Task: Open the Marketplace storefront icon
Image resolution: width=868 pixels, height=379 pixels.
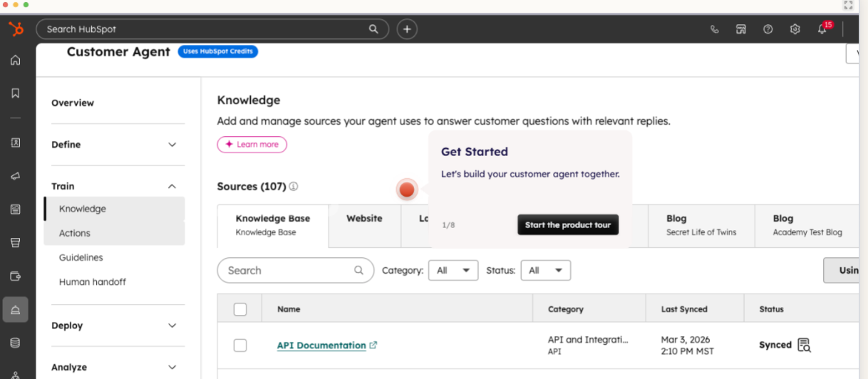Action: pyautogui.click(x=741, y=29)
